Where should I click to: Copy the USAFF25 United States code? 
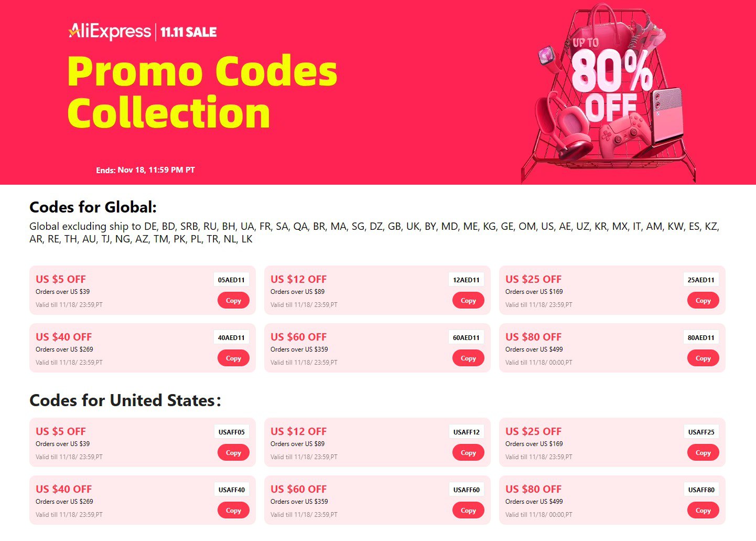click(703, 453)
